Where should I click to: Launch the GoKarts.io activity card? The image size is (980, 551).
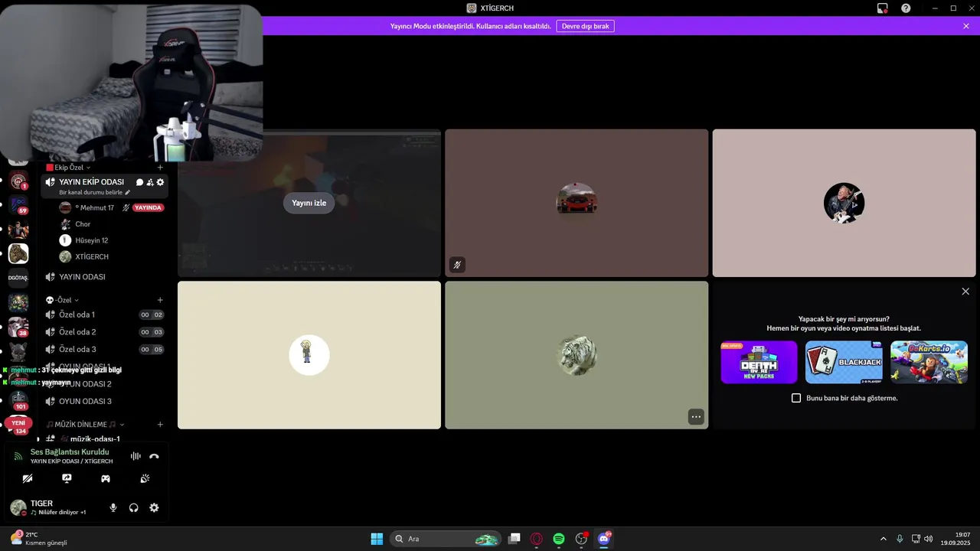[929, 362]
